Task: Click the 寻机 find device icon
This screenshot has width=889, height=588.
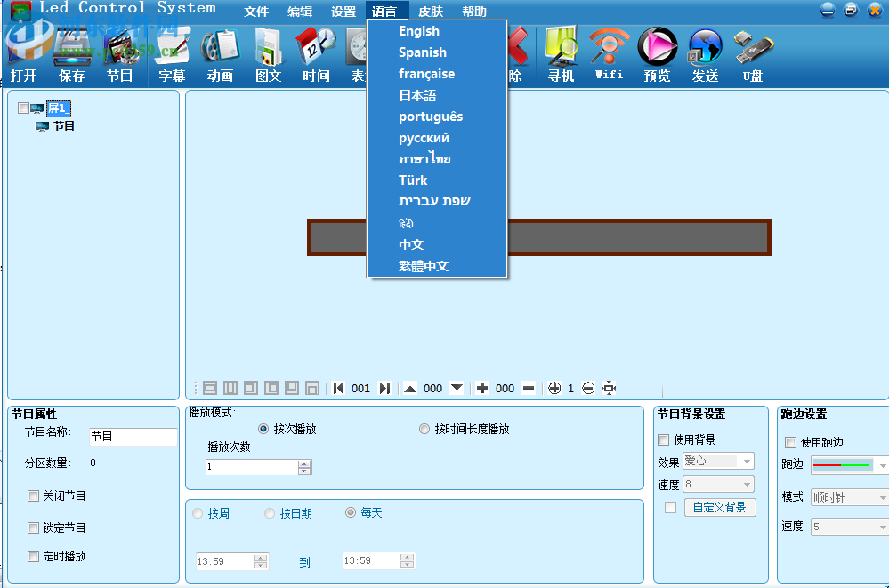Action: point(561,53)
